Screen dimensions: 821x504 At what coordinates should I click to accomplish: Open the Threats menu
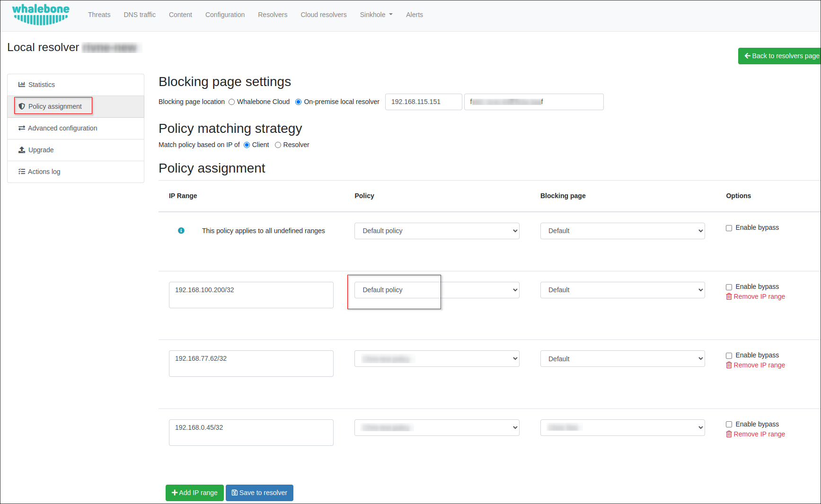(x=99, y=15)
